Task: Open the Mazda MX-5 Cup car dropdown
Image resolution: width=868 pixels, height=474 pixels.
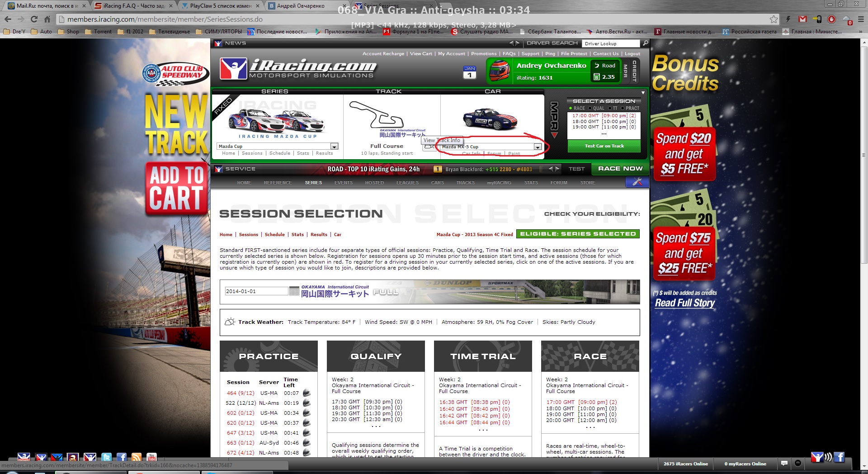Action: (537, 147)
